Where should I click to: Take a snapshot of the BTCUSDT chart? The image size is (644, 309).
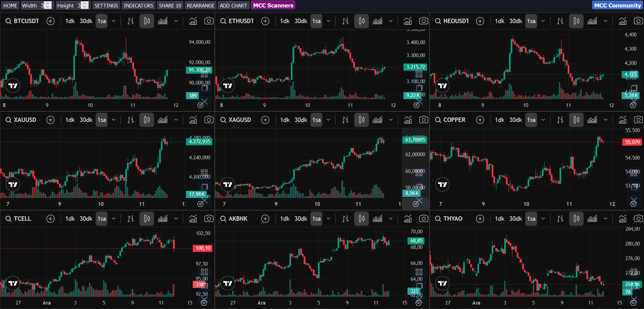tap(208, 21)
